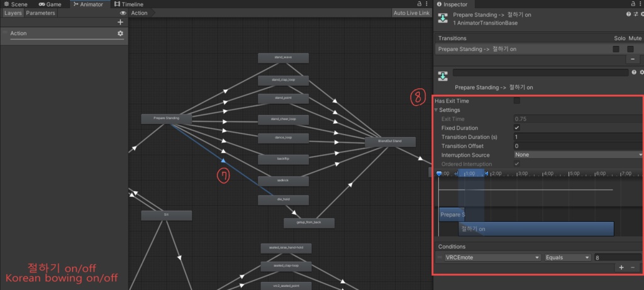This screenshot has height=290, width=644.
Task: Show the Parameters tab
Action: pyautogui.click(x=40, y=13)
